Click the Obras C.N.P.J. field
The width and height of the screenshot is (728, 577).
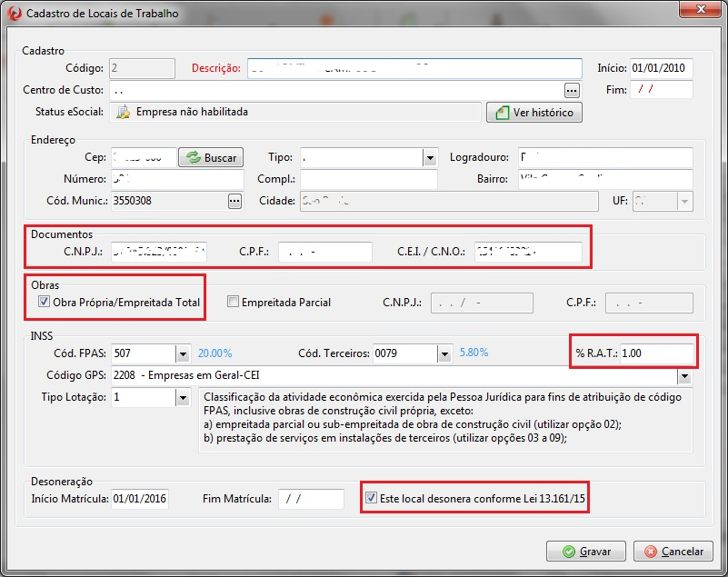pyautogui.click(x=482, y=303)
